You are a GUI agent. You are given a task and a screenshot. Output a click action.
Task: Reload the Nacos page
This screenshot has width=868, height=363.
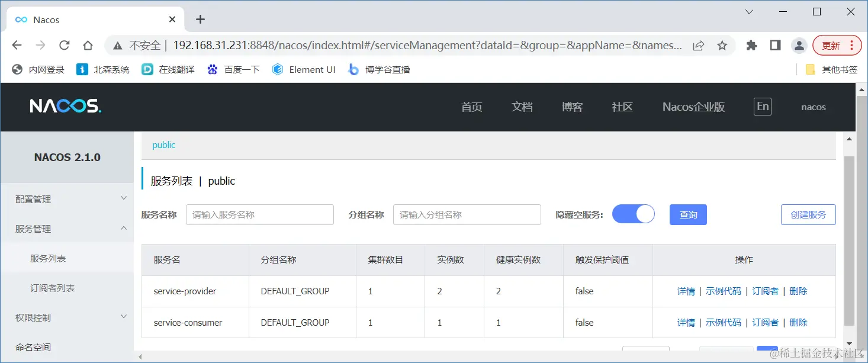click(x=64, y=46)
